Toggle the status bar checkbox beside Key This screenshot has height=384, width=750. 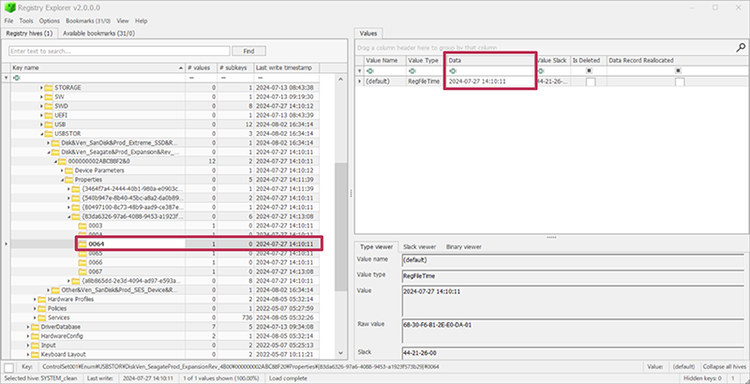pyautogui.click(x=9, y=367)
